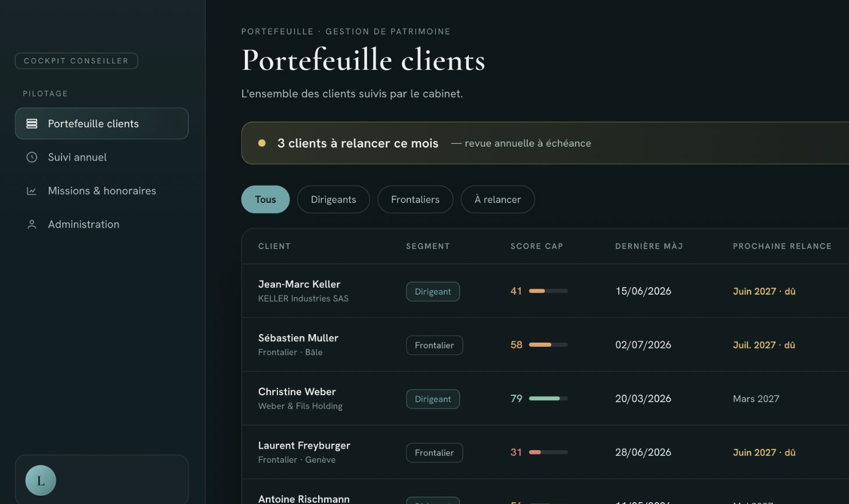
Task: Click the stacked-rows icon beside Portefeuille clients
Action: coord(32,124)
